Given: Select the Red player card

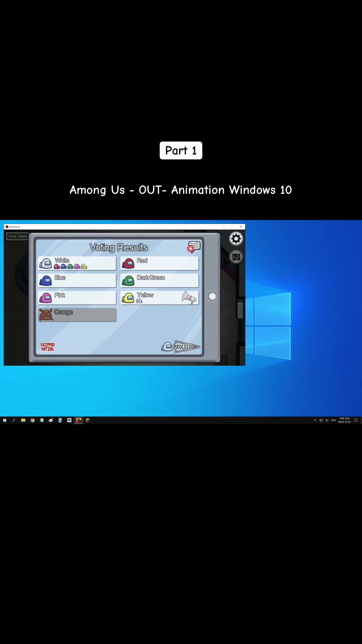Looking at the screenshot, I should [160, 264].
